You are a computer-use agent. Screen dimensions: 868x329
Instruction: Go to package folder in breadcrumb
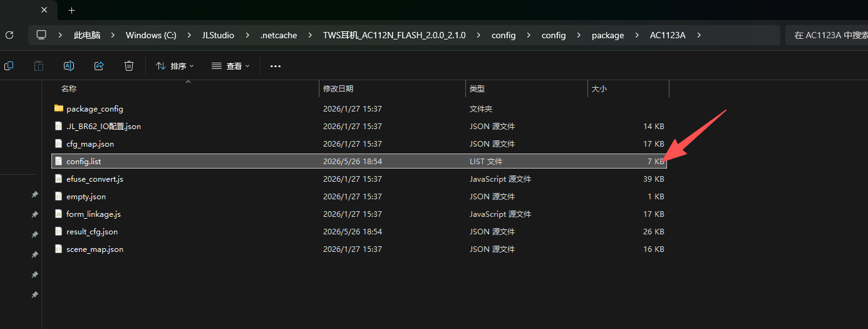tap(607, 35)
